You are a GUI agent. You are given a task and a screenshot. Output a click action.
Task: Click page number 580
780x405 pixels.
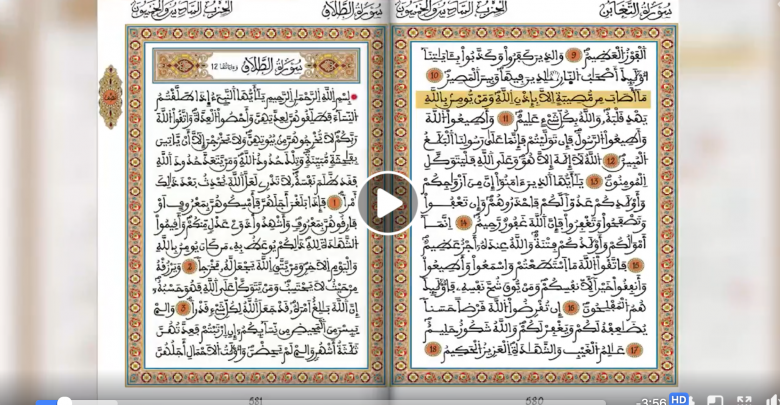[x=534, y=401]
